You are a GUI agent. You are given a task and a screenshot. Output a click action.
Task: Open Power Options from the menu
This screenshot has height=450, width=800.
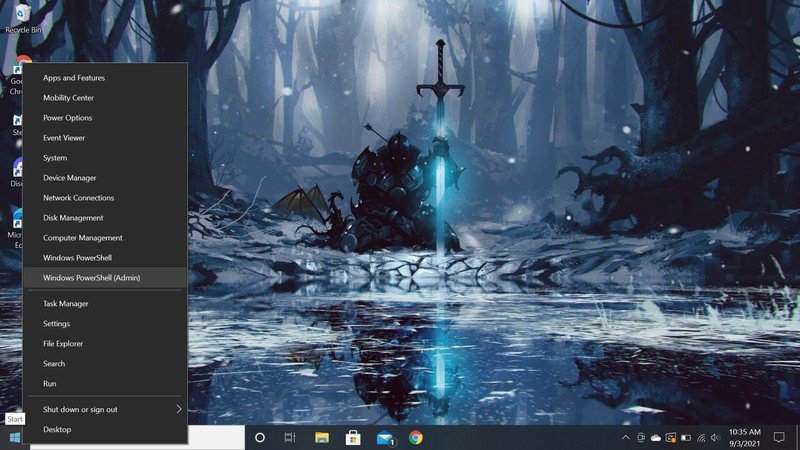[105, 117]
